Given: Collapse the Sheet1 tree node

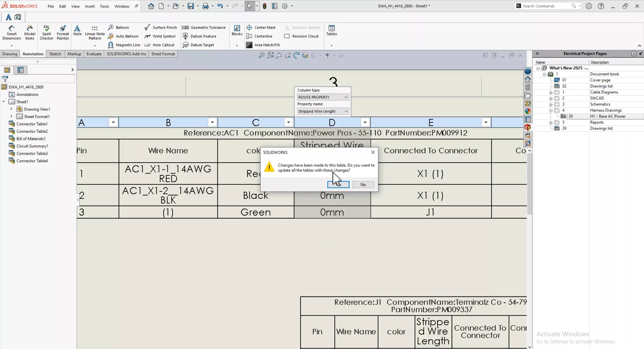Looking at the screenshot, I should (4, 102).
